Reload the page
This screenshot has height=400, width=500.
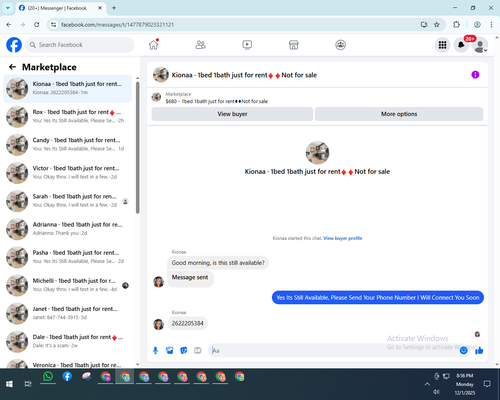tap(37, 25)
